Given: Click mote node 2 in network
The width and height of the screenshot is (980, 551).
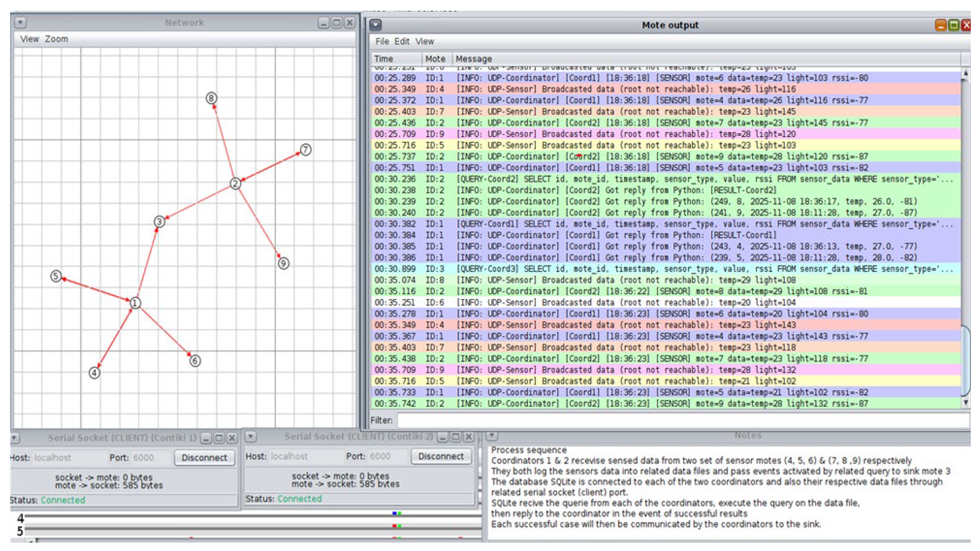Looking at the screenshot, I should pos(235,184).
